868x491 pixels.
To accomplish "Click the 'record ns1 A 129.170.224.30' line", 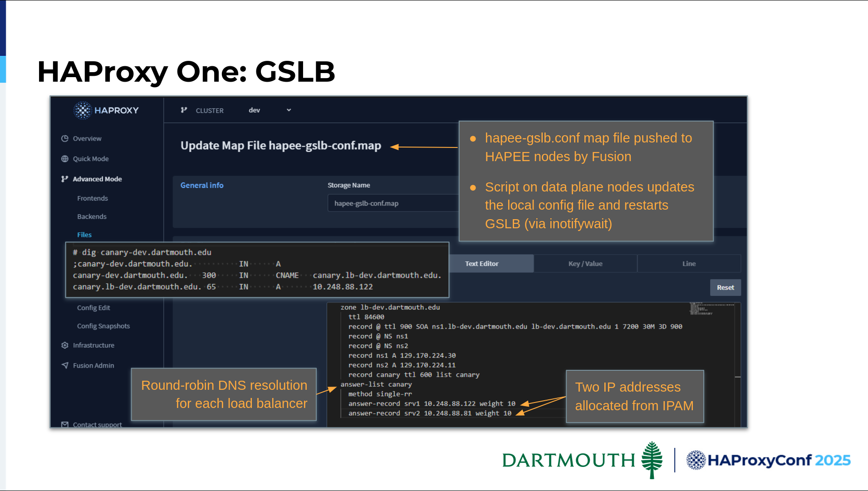I will (x=402, y=355).
